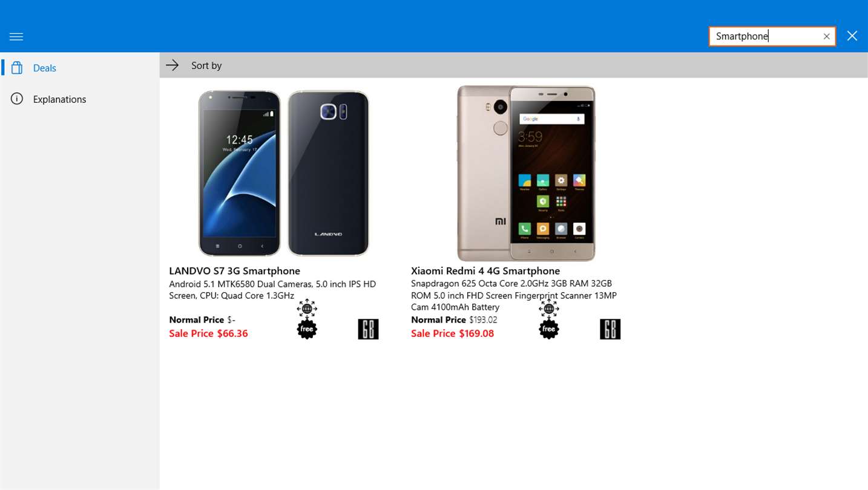The width and height of the screenshot is (868, 490).
Task: Expand the Sort by arrow
Action: [173, 65]
